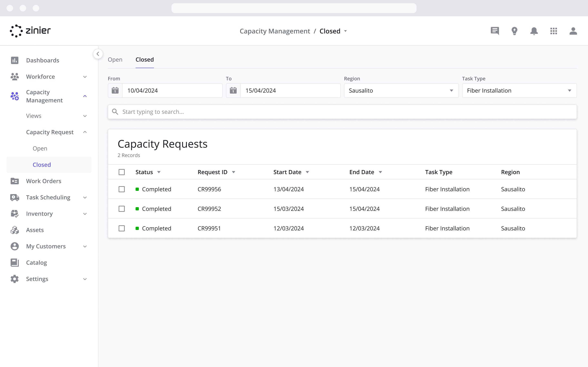Click the Task Scheduling icon in sidebar

(14, 197)
